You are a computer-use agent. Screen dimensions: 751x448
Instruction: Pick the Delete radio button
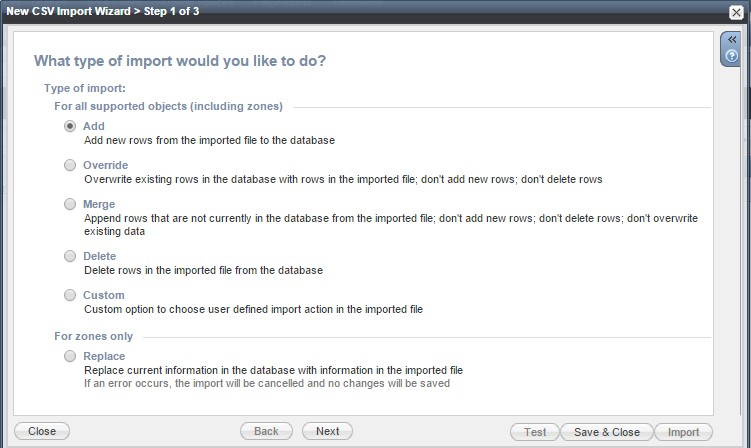click(x=70, y=256)
